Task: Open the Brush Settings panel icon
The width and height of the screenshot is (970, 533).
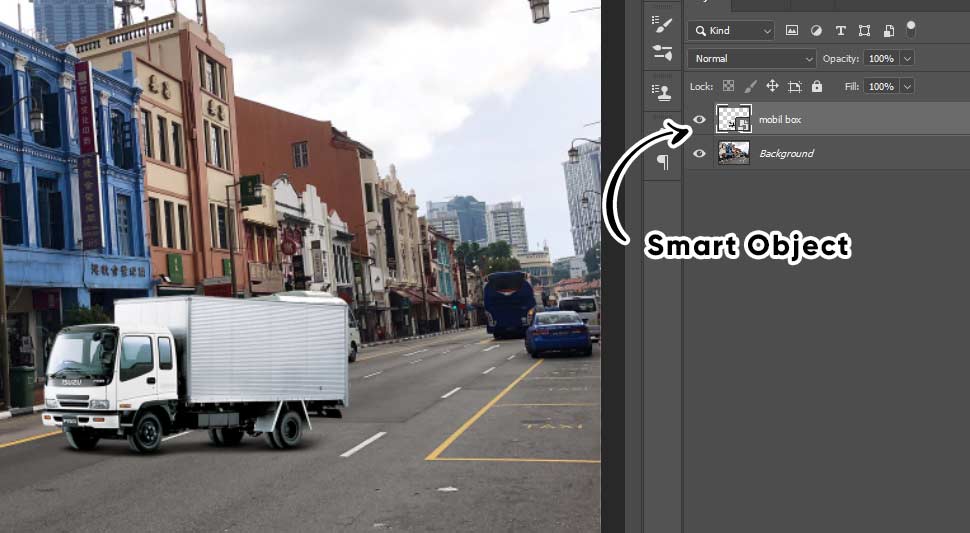Action: click(662, 25)
